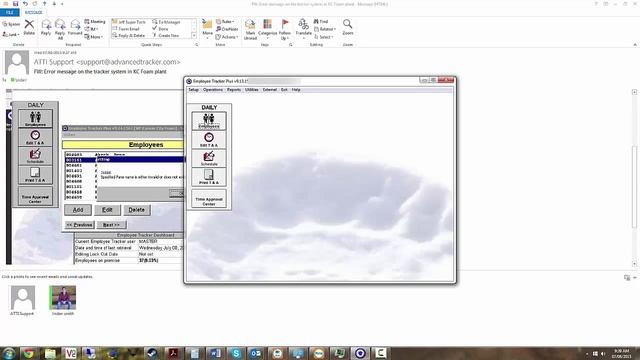Image resolution: width=640 pixels, height=360 pixels.
Task: Open the Help menu in Employee Tracker
Action: coord(296,89)
